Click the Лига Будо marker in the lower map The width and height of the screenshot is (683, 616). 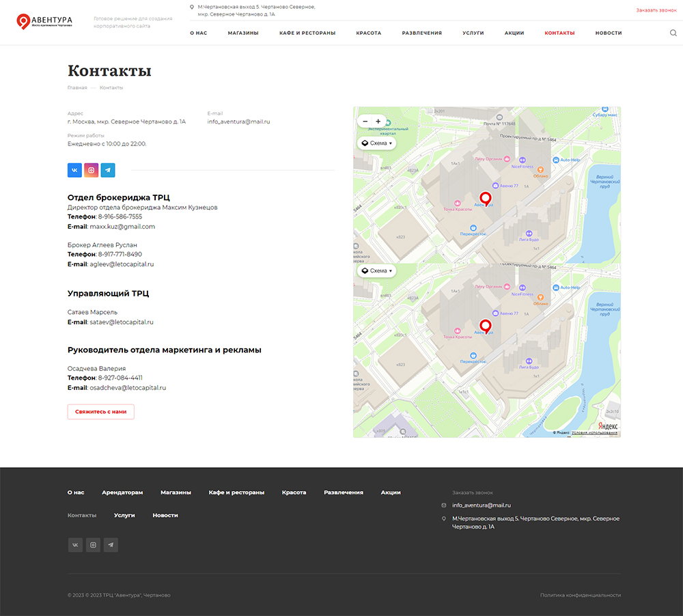pos(529,361)
